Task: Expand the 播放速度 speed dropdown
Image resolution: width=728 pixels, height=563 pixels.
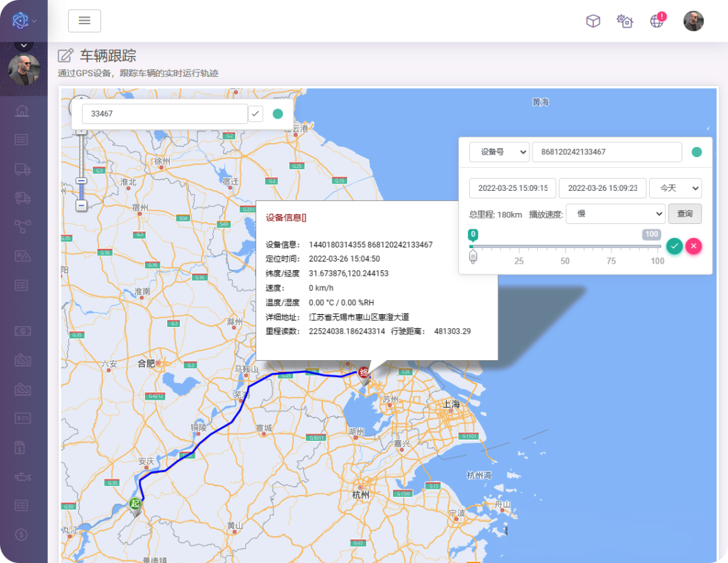Action: 615,214
